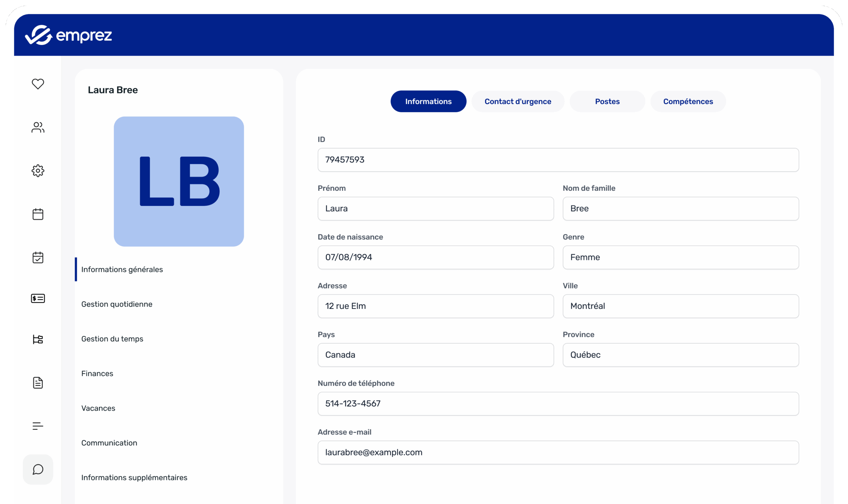Screen dimensions: 848x504
Task: Open the document file icon
Action: tap(38, 383)
